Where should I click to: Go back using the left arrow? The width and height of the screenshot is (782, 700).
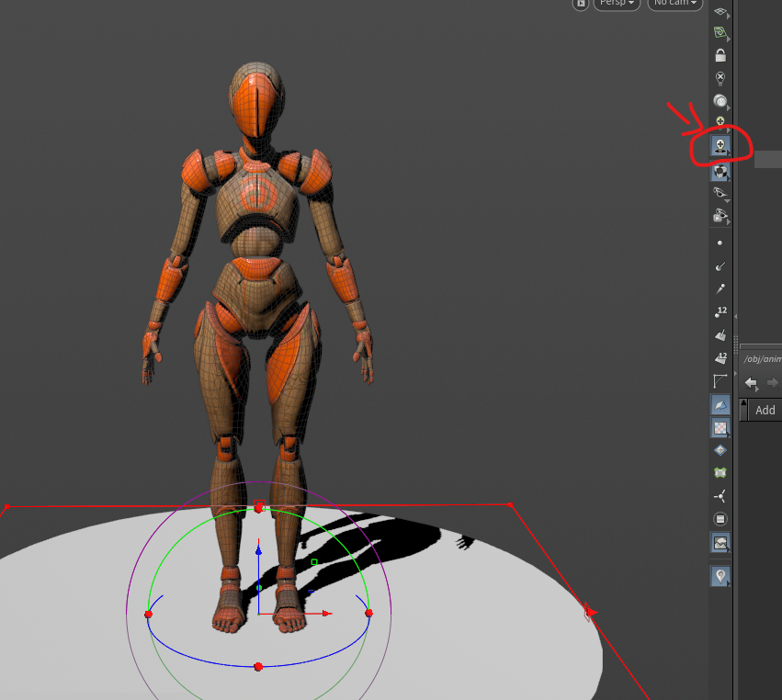(751, 383)
